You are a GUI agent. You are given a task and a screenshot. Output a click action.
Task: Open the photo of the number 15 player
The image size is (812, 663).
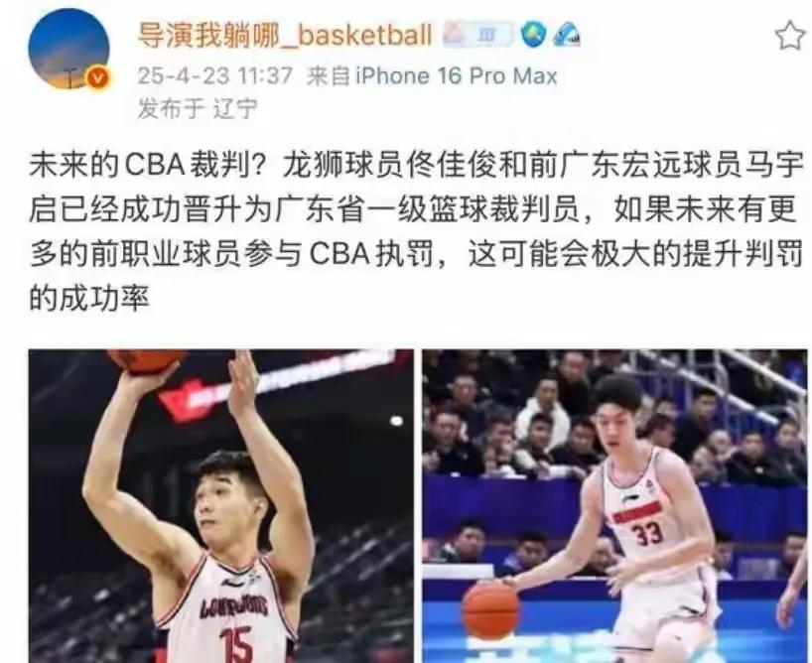point(221,506)
